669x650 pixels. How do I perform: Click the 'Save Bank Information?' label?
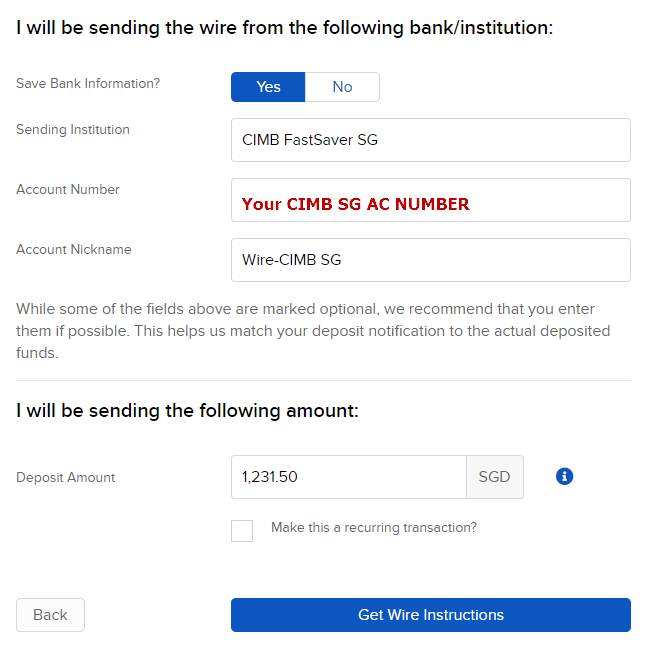pyautogui.click(x=88, y=83)
